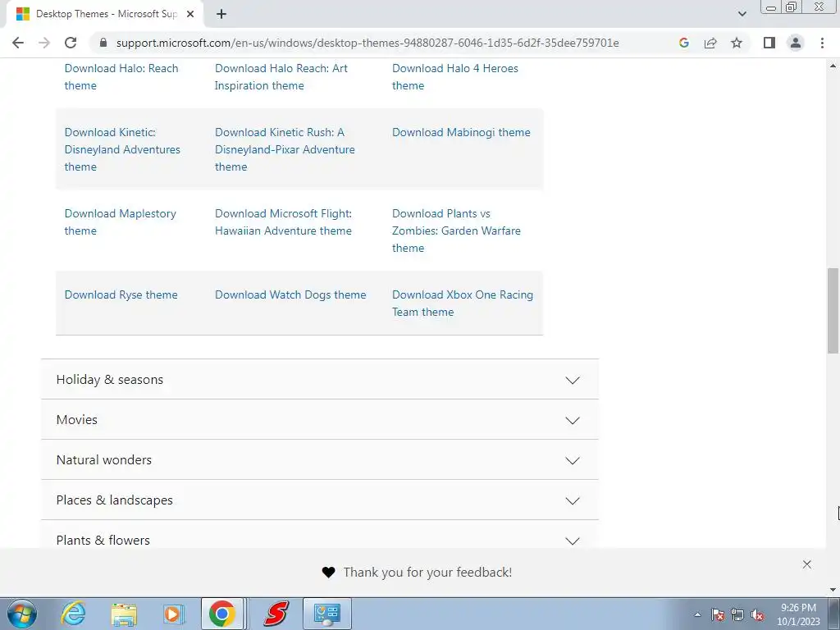Open Download Plants vs Zombies theme link
The height and width of the screenshot is (630, 840).
(x=456, y=231)
